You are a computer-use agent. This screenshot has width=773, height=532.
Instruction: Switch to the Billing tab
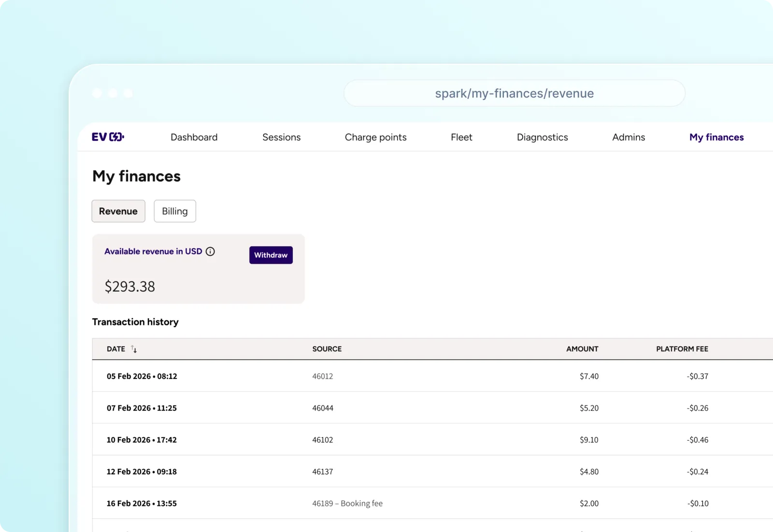click(174, 211)
